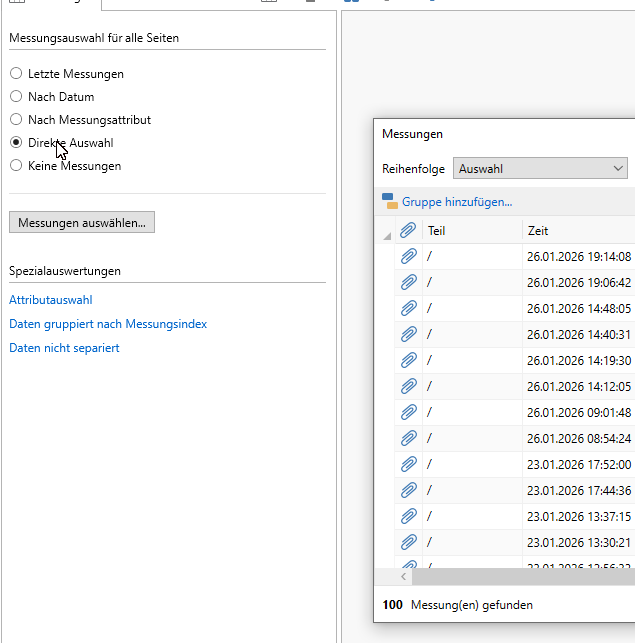This screenshot has height=643, width=635.
Task: Select the Keine Messungen radio option
Action: pyautogui.click(x=16, y=166)
